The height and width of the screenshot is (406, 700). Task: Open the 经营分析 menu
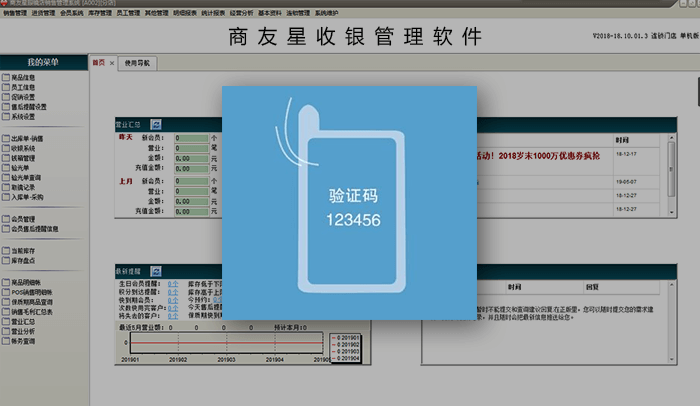(242, 13)
